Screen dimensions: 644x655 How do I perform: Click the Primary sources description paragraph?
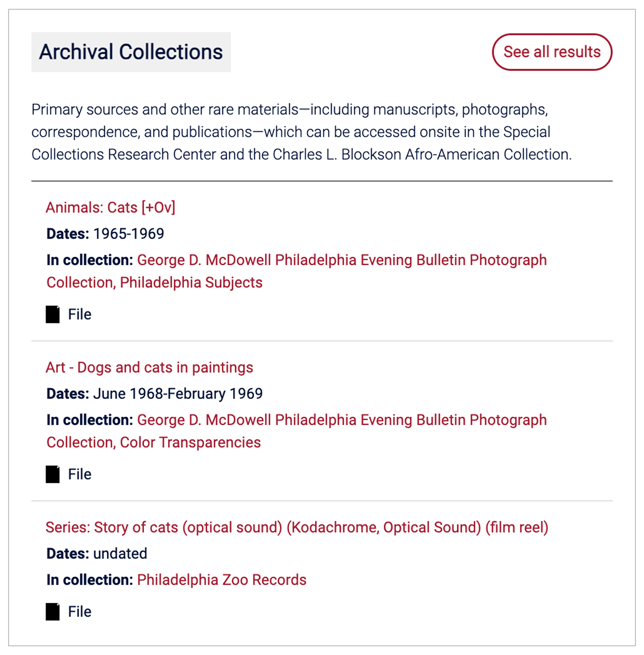[301, 132]
